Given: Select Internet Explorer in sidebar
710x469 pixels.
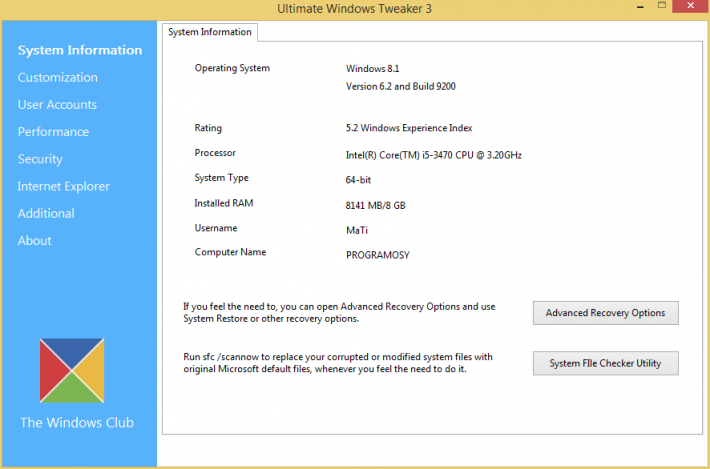Looking at the screenshot, I should click(63, 186).
